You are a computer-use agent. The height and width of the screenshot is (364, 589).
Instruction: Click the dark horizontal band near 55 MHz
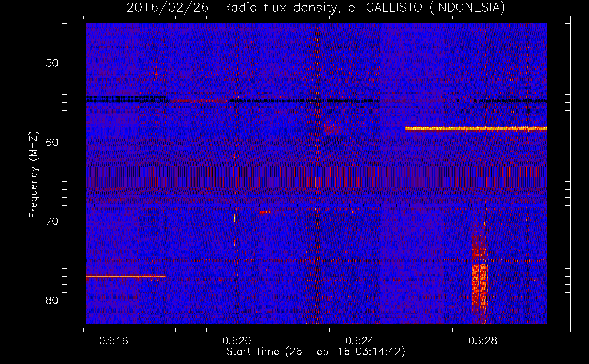[x=316, y=100]
